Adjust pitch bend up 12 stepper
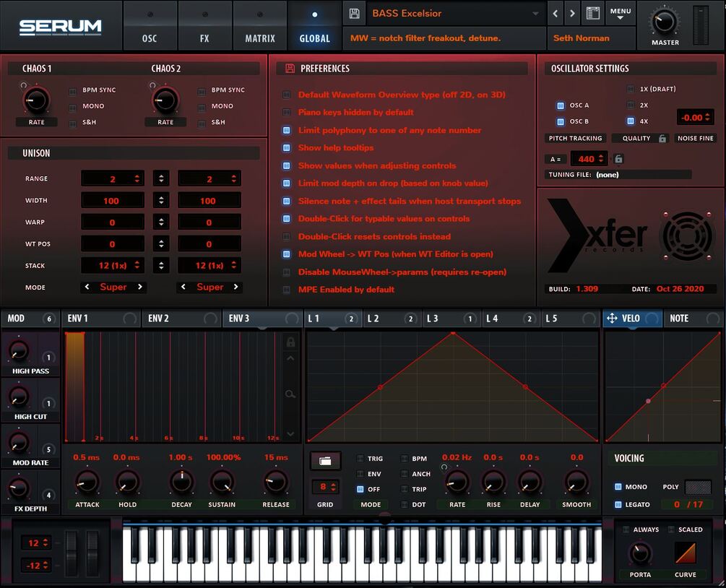The height and width of the screenshot is (588, 726). pyautogui.click(x=46, y=542)
